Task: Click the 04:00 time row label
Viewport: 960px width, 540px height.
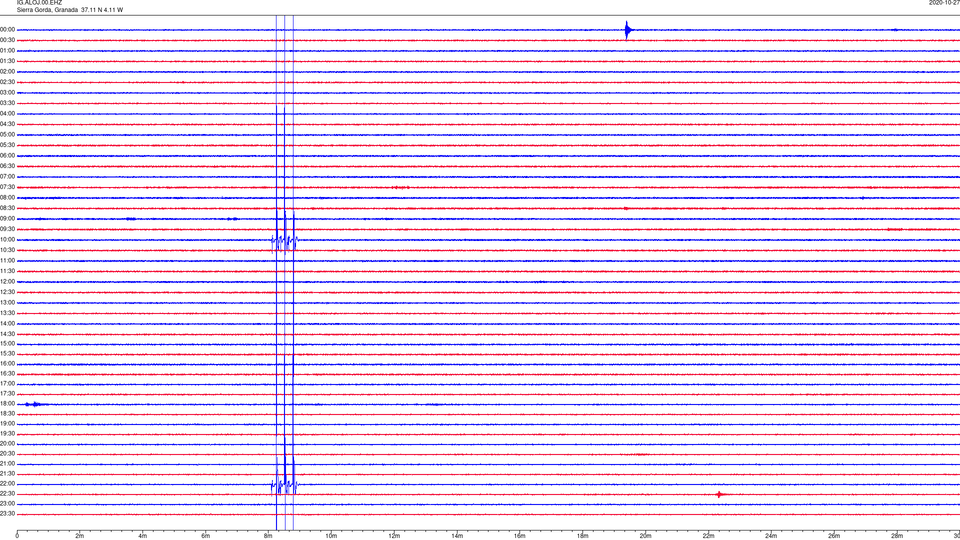Action: 8,113
